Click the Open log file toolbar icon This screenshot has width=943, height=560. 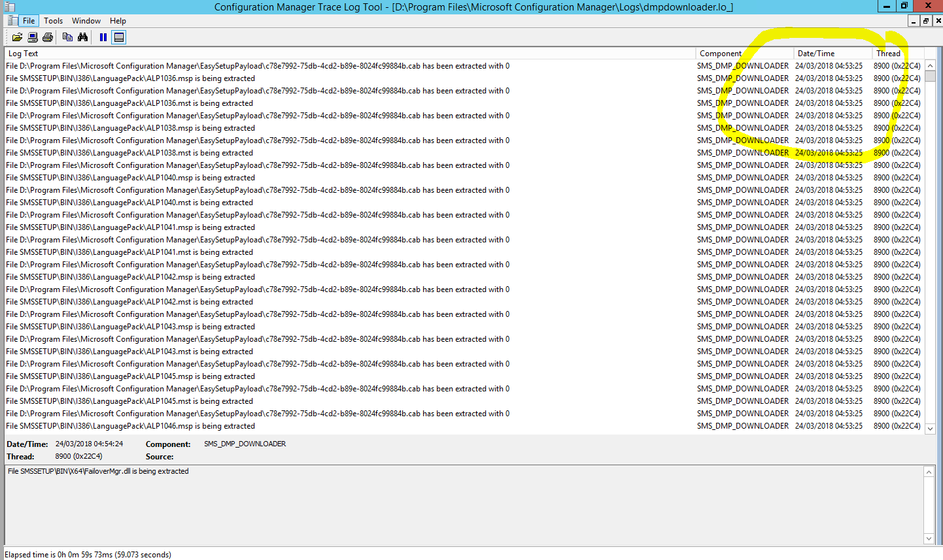[17, 37]
